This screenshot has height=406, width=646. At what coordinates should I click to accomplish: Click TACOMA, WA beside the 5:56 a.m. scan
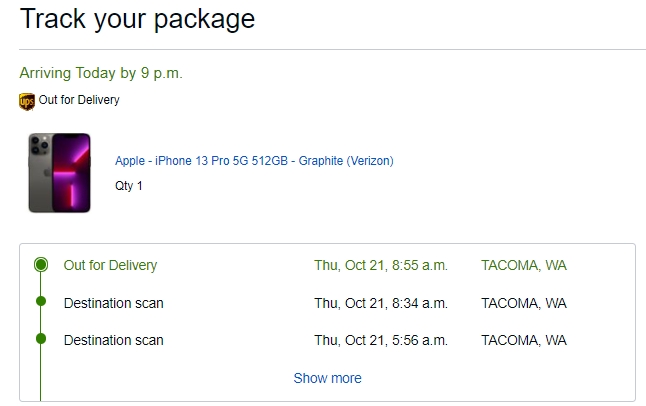click(524, 340)
